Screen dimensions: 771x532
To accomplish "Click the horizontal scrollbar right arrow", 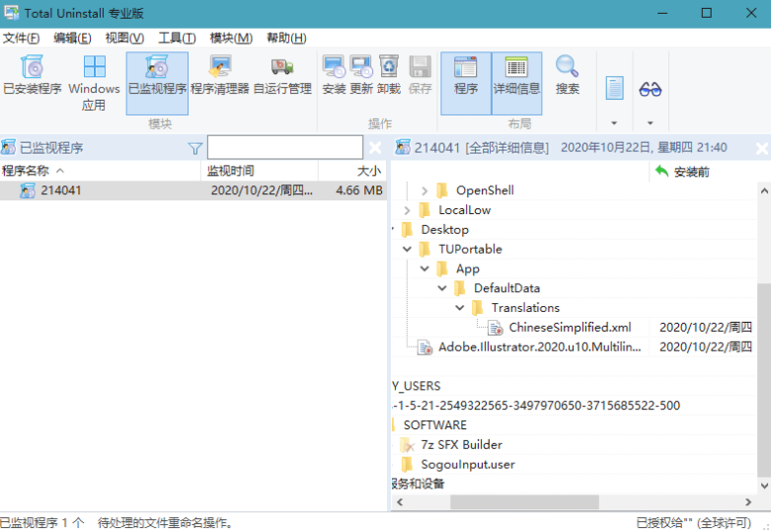I will [748, 502].
